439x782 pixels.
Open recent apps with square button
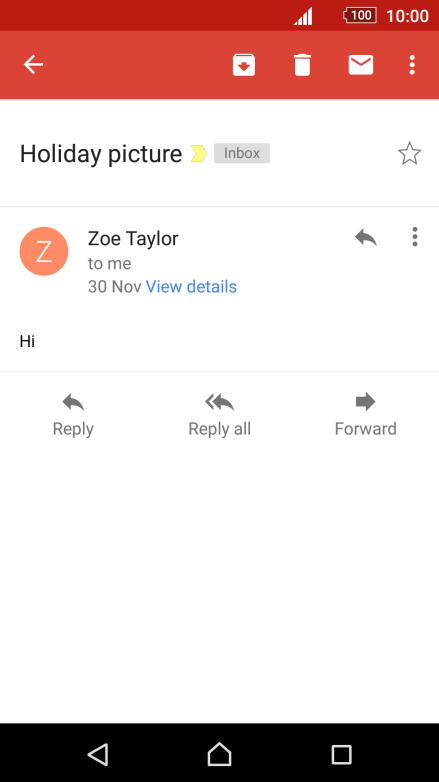(x=341, y=754)
